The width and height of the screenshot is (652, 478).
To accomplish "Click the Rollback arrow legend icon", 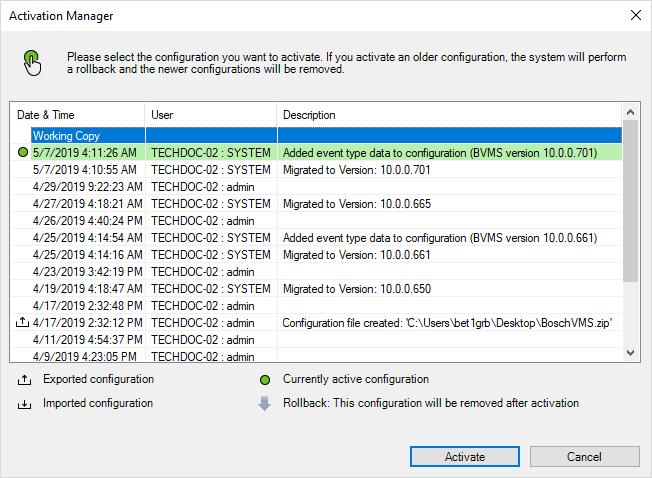I will [x=264, y=403].
